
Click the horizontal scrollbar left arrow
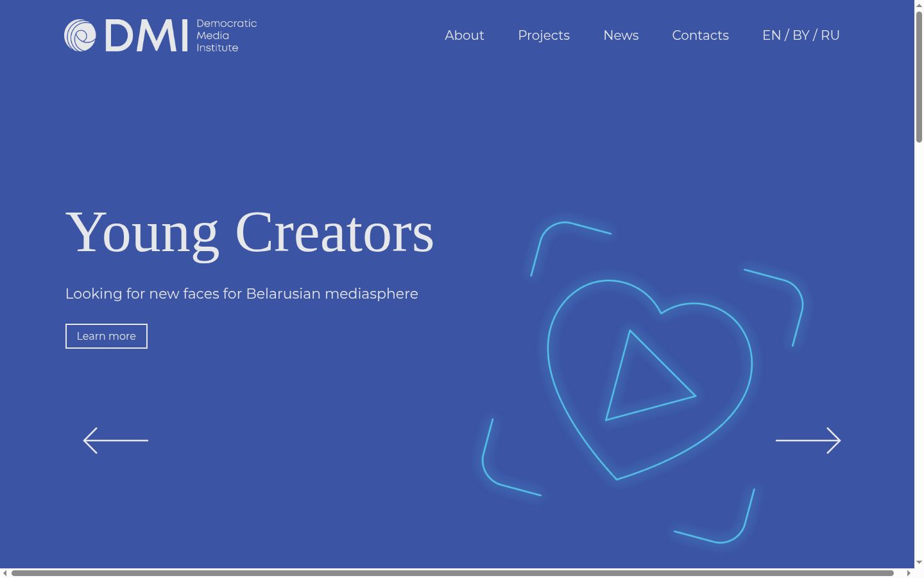tap(4, 573)
